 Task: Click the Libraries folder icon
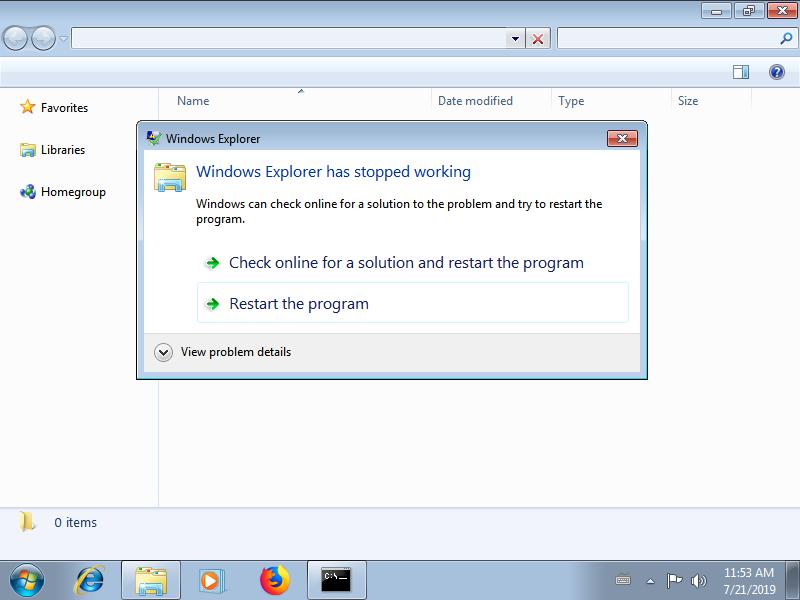point(28,150)
